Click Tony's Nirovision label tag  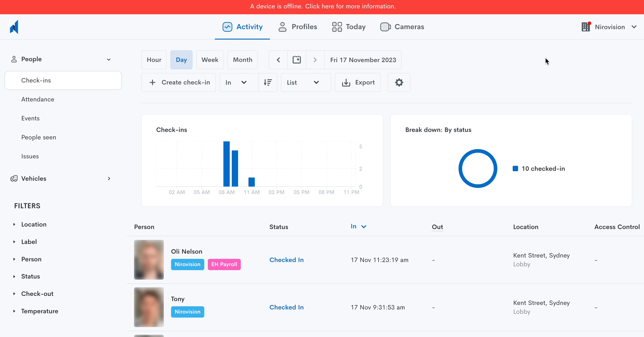pos(188,312)
